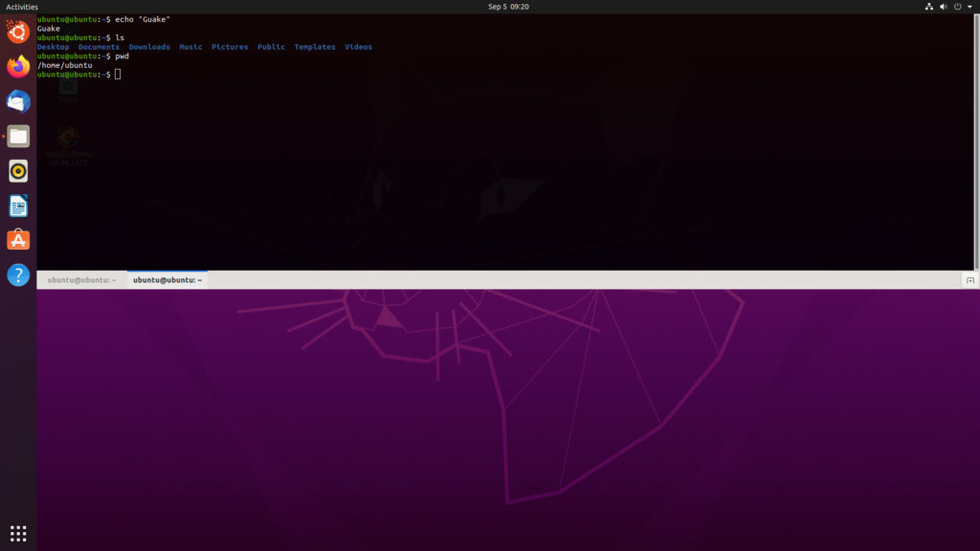Switch to the first Guake terminal tab
The width and height of the screenshot is (980, 551).
[81, 280]
